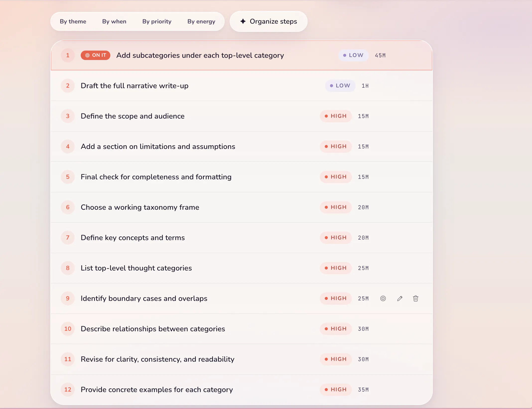This screenshot has height=409, width=532.
Task: Click step number 12 circle
Action: pyautogui.click(x=68, y=390)
